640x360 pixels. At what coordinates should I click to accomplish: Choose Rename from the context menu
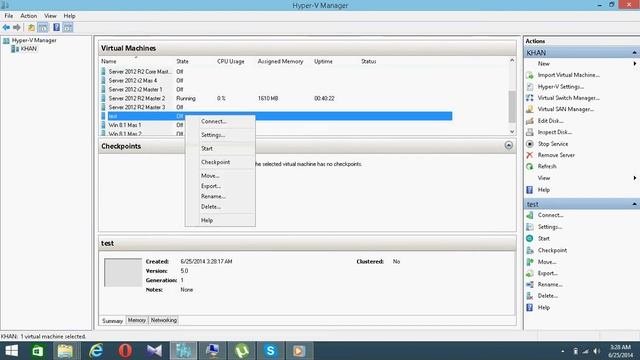220,196
